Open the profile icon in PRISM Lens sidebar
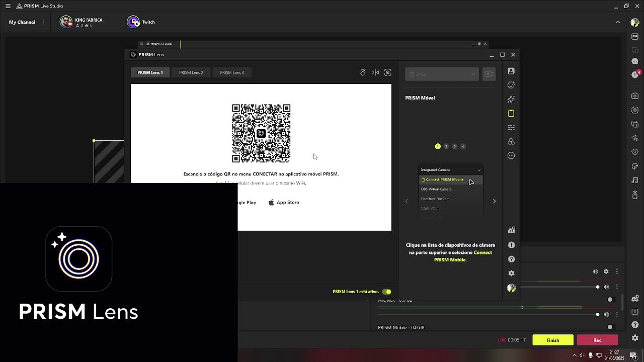Screen dimensions: 644x362 point(511,71)
